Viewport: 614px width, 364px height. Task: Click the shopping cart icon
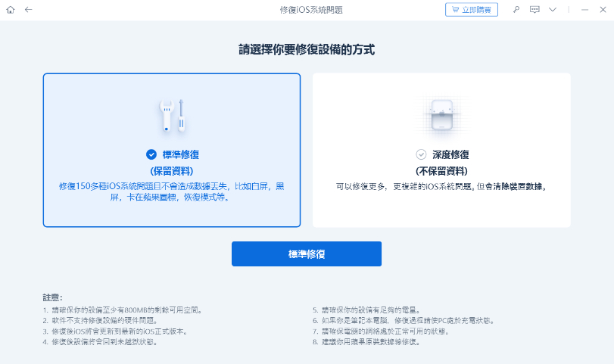coord(456,10)
